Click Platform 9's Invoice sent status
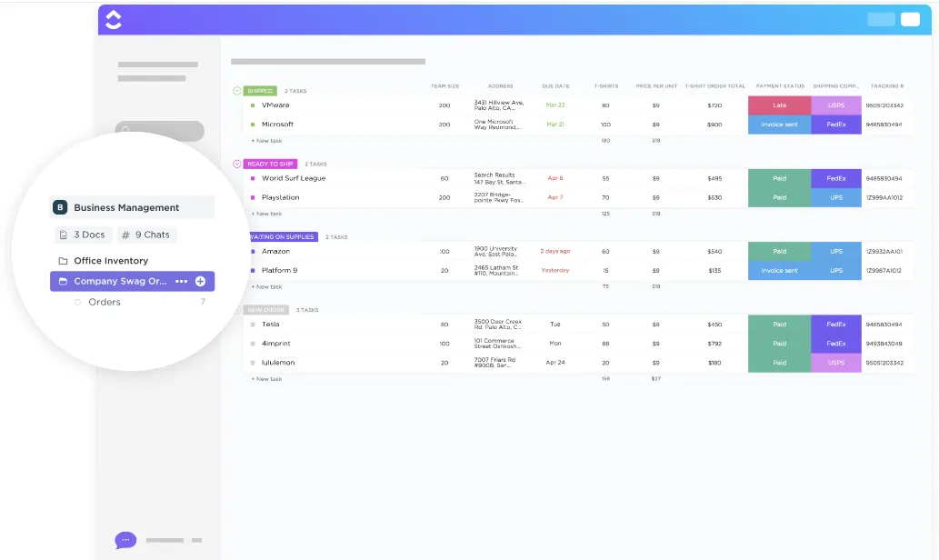The width and height of the screenshot is (939, 560). click(780, 271)
